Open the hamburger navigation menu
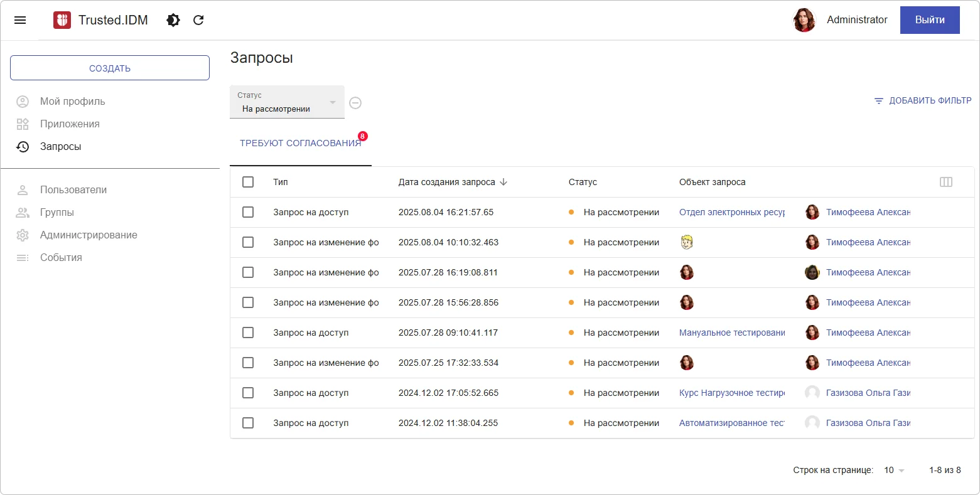This screenshot has height=495, width=980. point(20,20)
